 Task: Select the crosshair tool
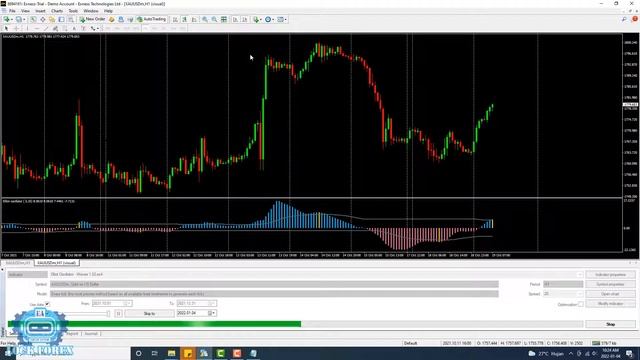(16, 28)
